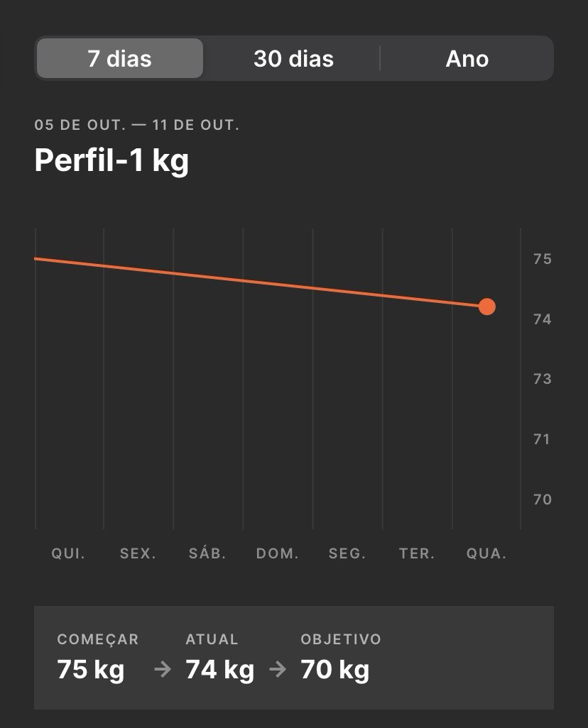The height and width of the screenshot is (728, 588).
Task: Click the 70 label on the weight axis
Action: [543, 499]
